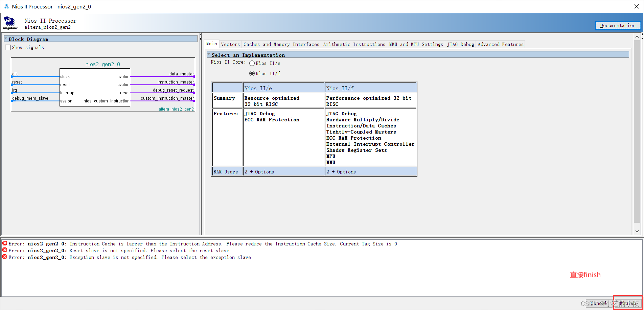Click the clk signal label in block diagram
This screenshot has width=644, height=310.
point(15,74)
